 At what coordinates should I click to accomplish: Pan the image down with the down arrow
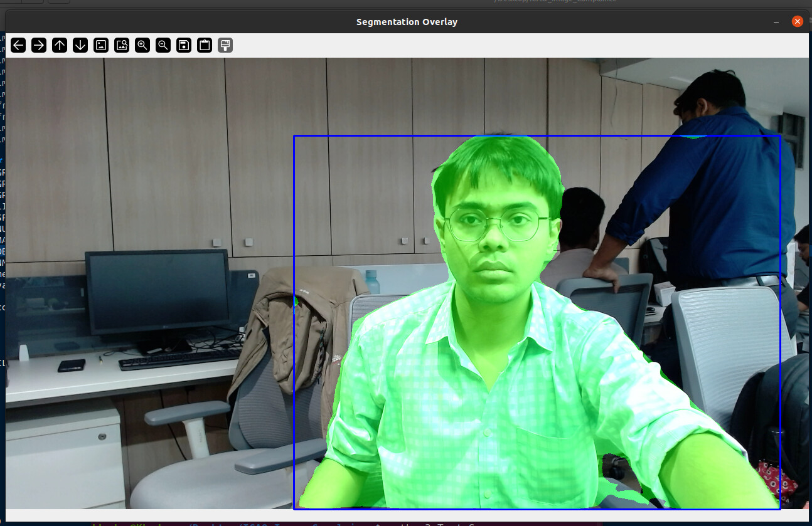80,45
